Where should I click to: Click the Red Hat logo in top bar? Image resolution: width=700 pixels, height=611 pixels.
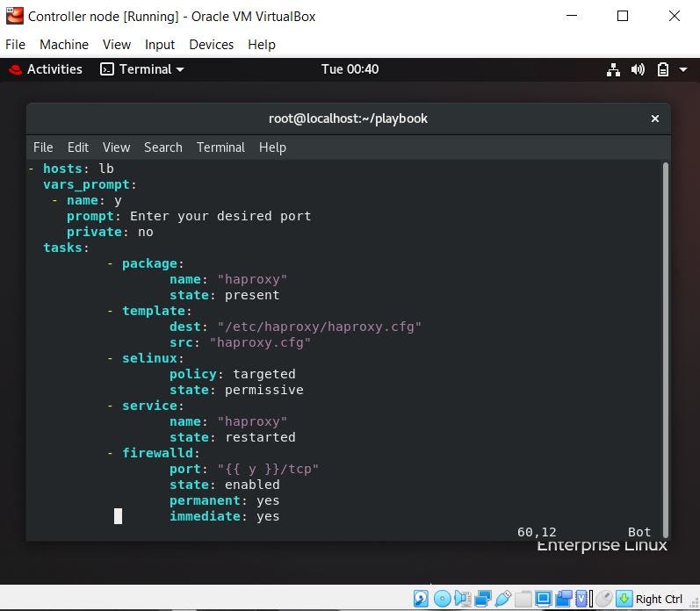coord(15,69)
